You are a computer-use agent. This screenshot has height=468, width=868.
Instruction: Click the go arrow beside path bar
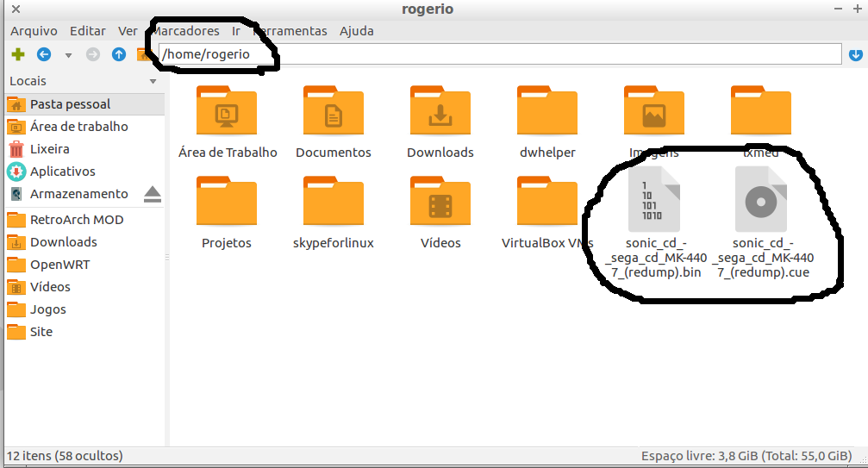(856, 55)
